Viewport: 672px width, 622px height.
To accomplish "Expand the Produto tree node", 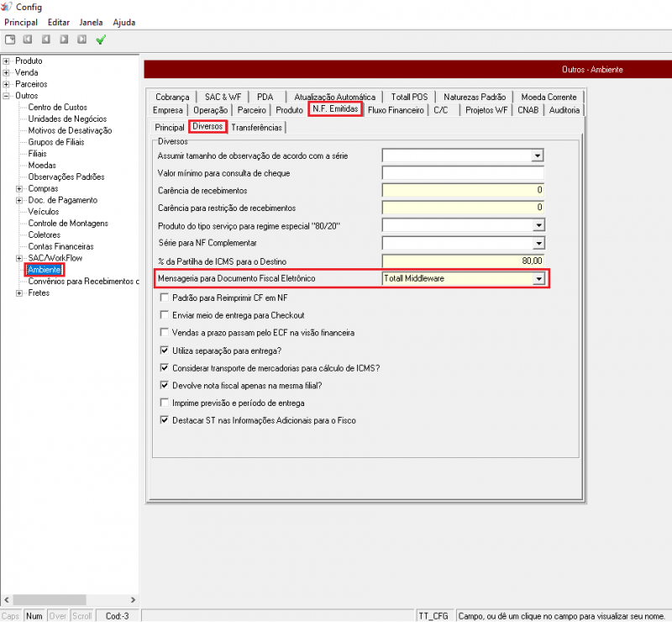I will (7, 61).
